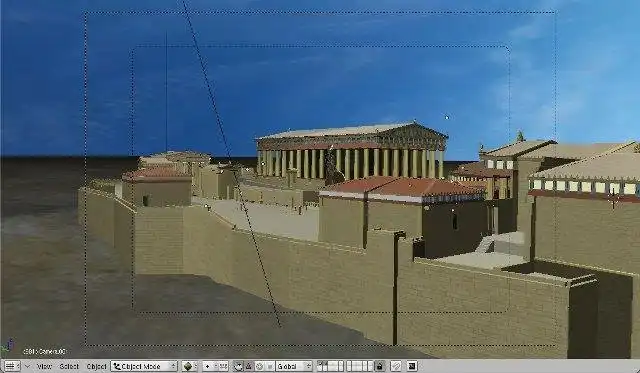The height and width of the screenshot is (373, 640).
Task: Enable the rotate manipulator circle icon
Action: click(x=260, y=366)
